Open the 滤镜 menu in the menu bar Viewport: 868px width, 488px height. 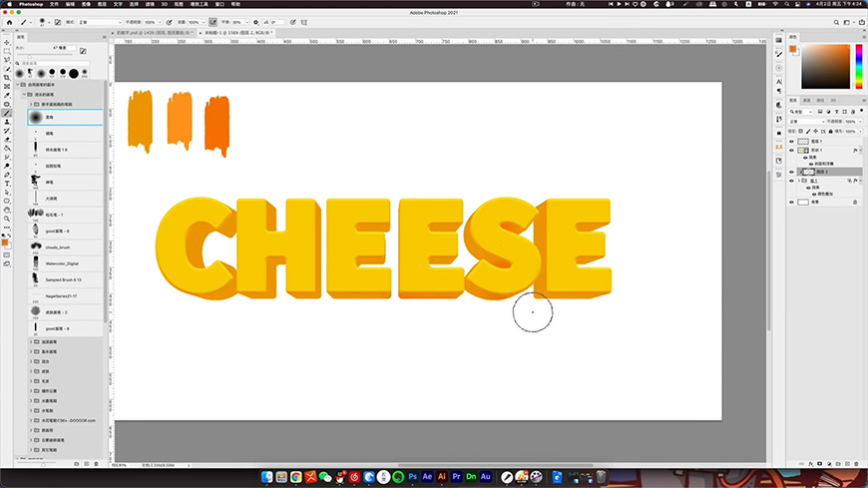[x=148, y=4]
